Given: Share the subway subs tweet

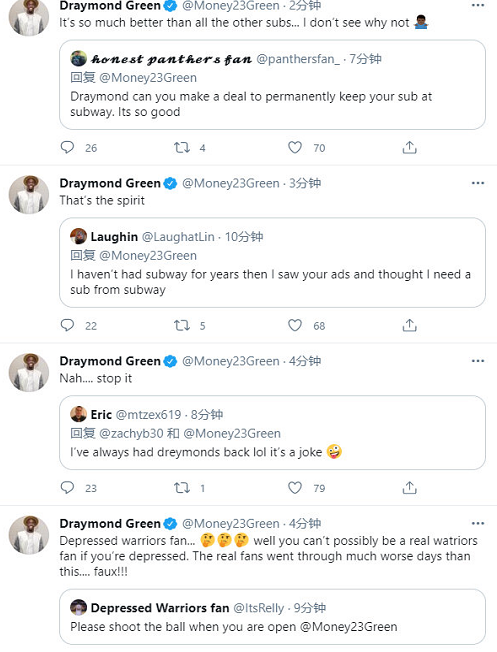Looking at the screenshot, I should (409, 147).
